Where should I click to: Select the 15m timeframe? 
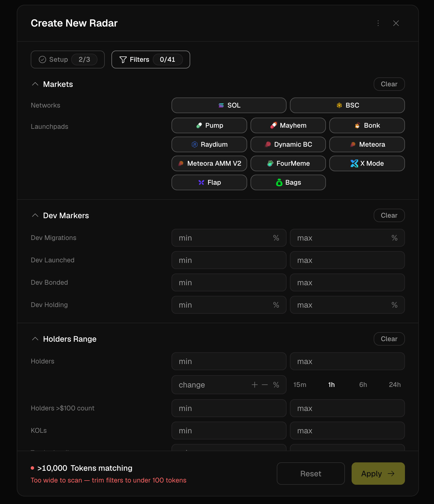pyautogui.click(x=300, y=385)
